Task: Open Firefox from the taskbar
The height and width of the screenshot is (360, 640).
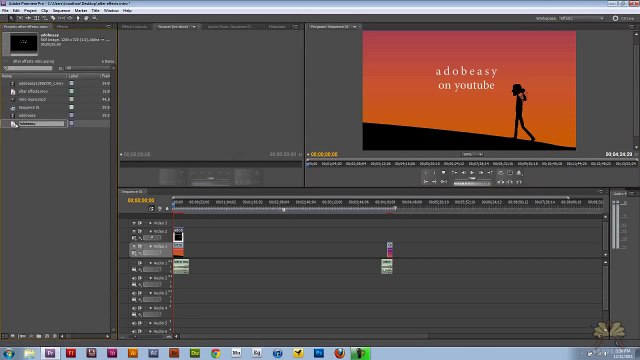Action: coord(339,353)
